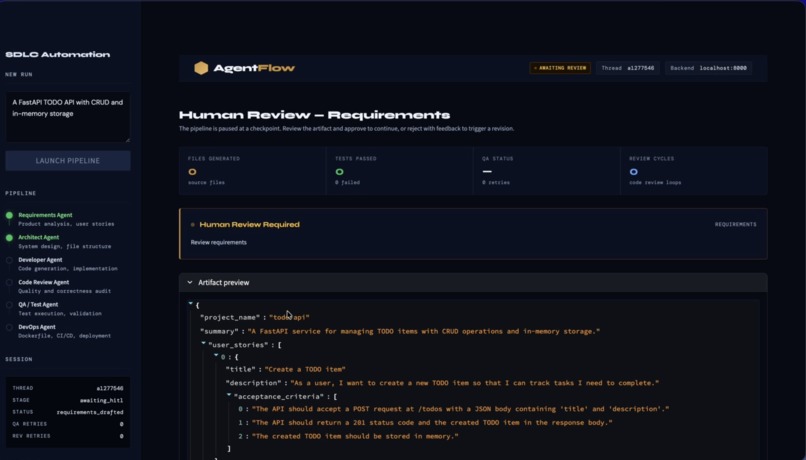Collapse user story item 0 triangle

click(216, 356)
